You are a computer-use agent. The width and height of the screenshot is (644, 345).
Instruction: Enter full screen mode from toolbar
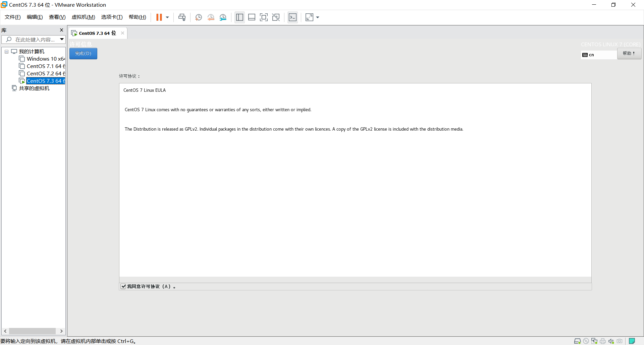pyautogui.click(x=264, y=17)
